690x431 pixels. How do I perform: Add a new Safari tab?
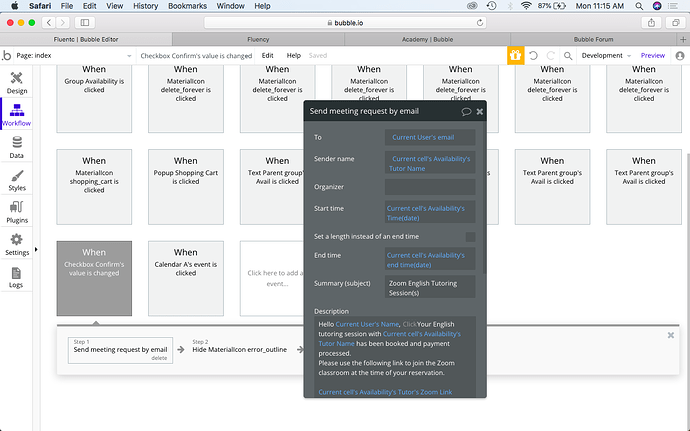(683, 39)
